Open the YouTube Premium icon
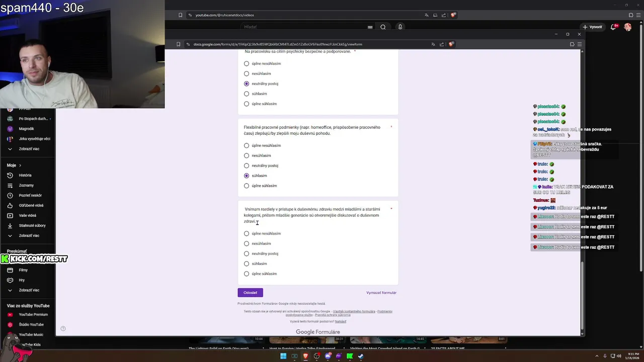 (x=10, y=315)
